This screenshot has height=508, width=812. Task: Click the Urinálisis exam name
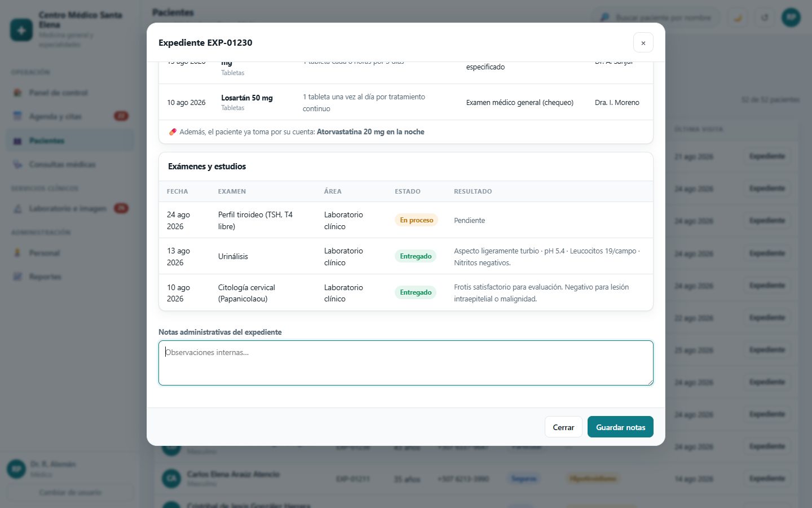(x=233, y=256)
